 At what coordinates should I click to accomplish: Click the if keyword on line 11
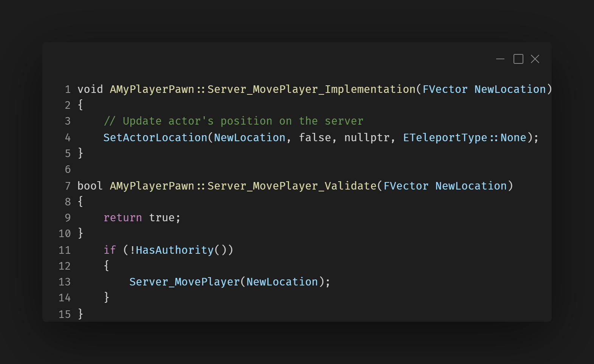point(110,250)
